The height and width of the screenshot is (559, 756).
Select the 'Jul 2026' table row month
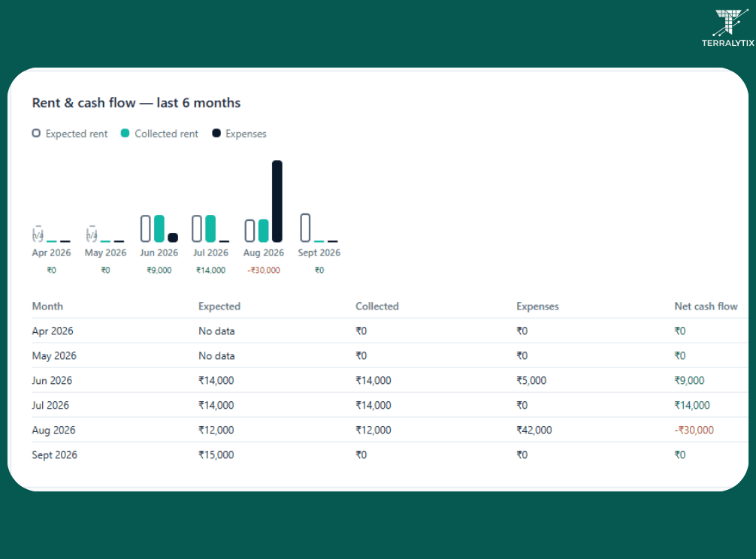(x=50, y=405)
